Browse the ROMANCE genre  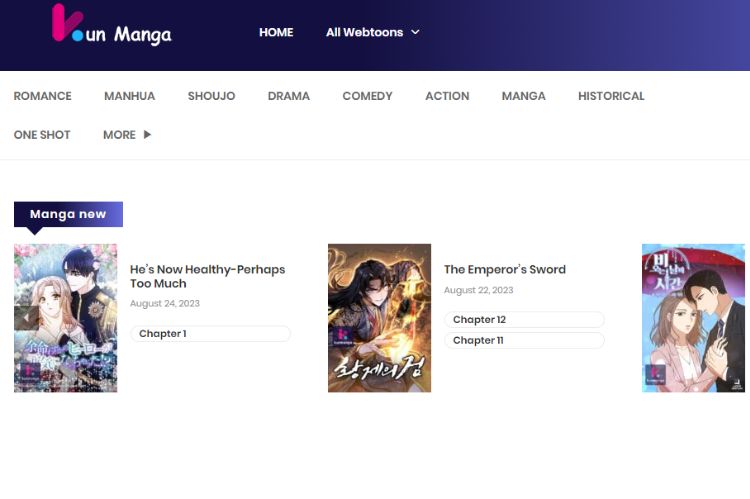(43, 96)
